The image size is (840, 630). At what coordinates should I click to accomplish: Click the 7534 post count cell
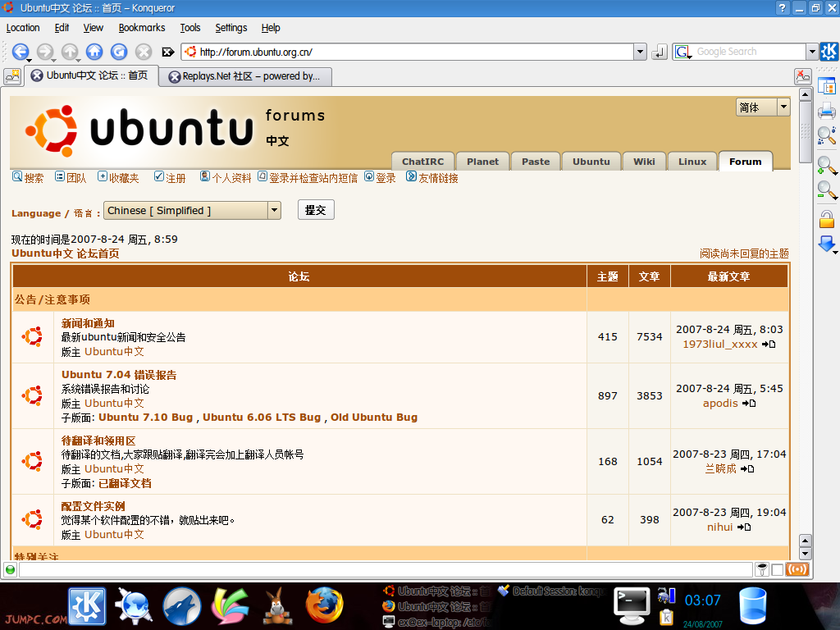(650, 337)
